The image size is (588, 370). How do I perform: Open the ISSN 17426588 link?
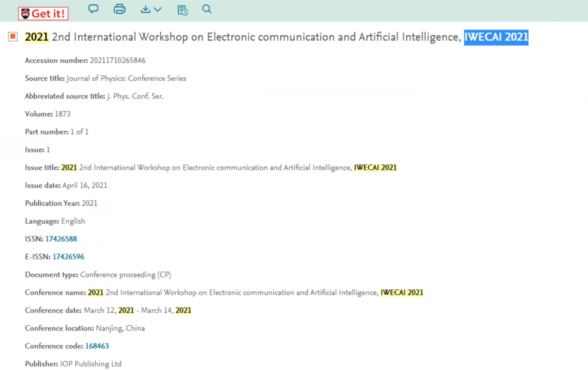coord(61,239)
